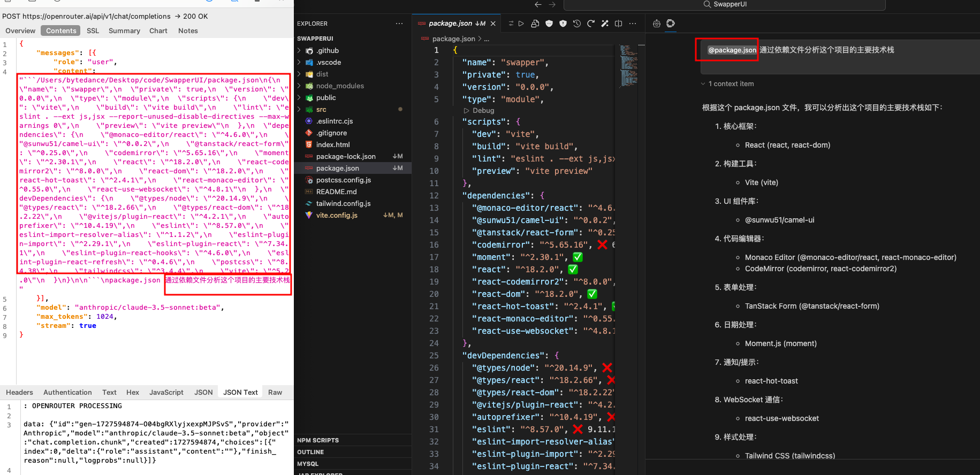Switch to Authentication view in response pane
The image size is (980, 475).
click(67, 392)
